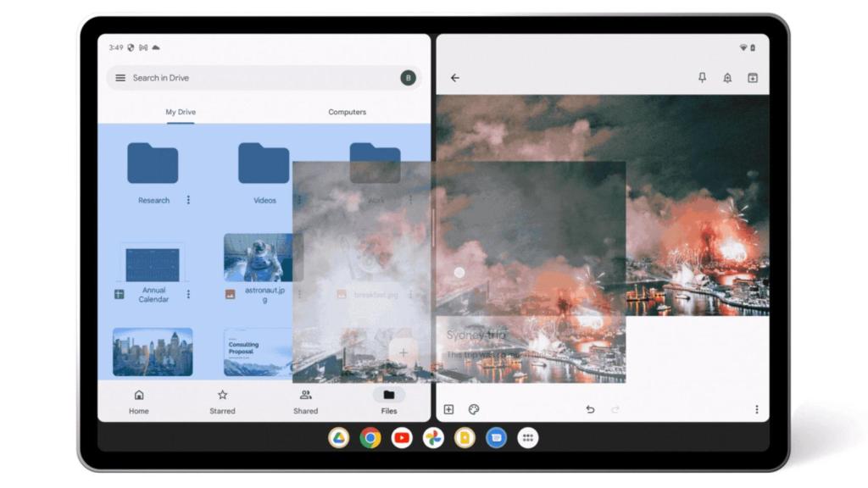Expand options for the Research folder

coord(188,201)
